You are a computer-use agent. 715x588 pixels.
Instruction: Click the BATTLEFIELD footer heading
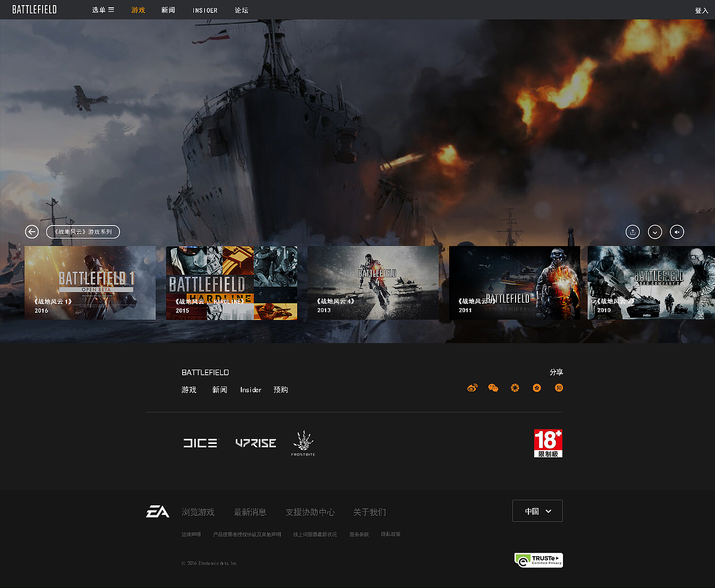pos(205,372)
